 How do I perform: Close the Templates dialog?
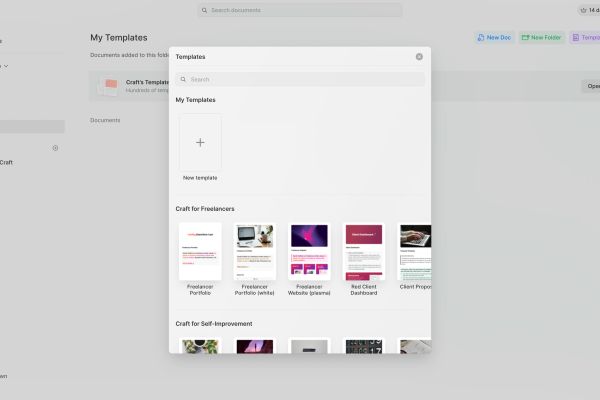419,57
